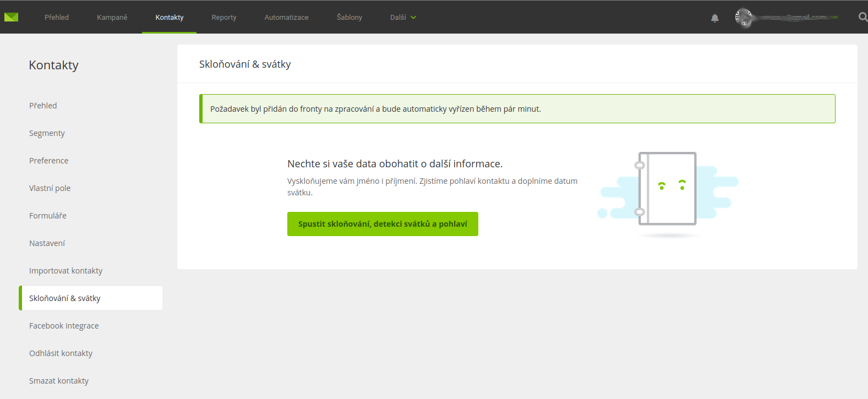Screen dimensions: 868x399
Task: Select Skloňování & svátky sidebar item
Action: tap(91, 298)
